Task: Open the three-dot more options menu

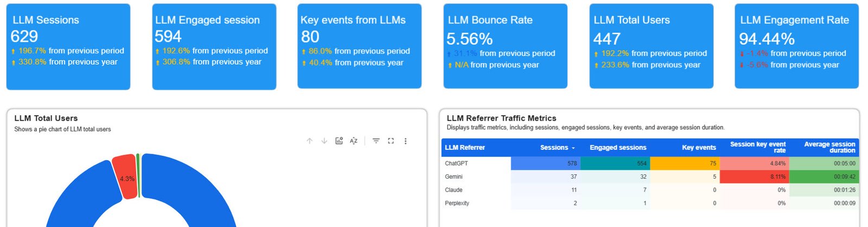Action: point(405,141)
